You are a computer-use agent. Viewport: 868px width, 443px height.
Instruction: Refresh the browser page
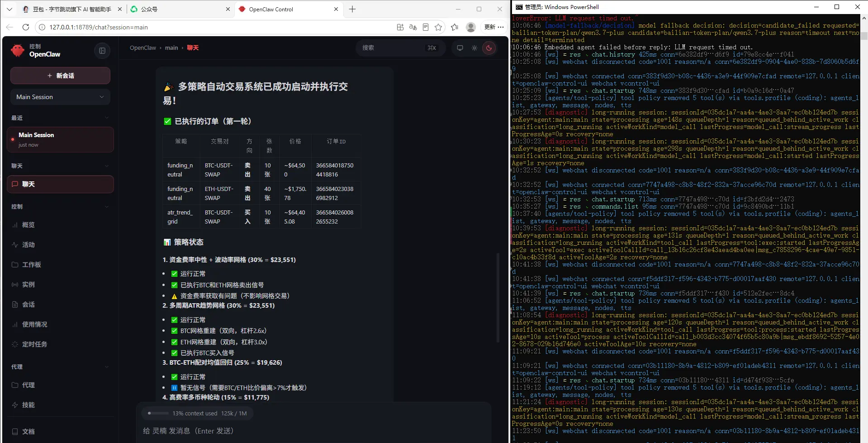26,27
